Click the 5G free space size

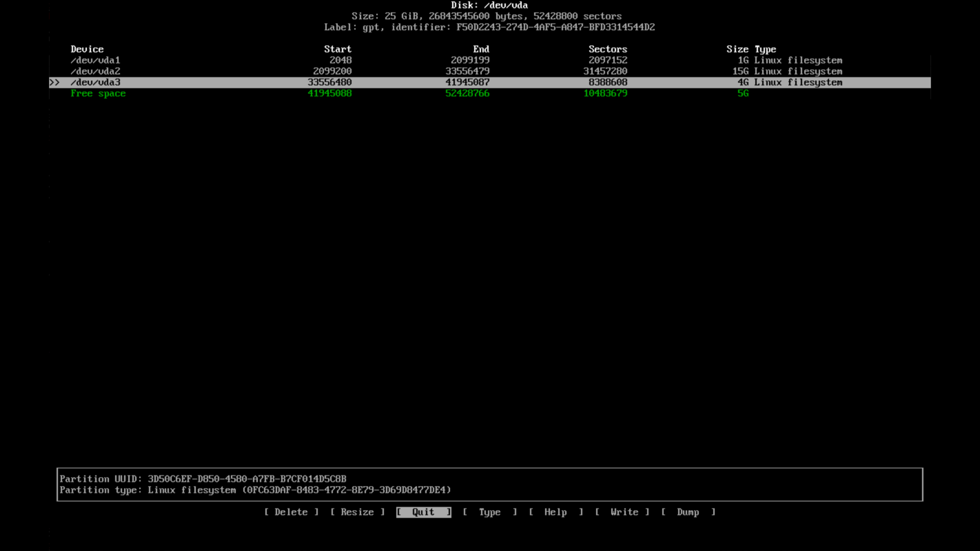click(743, 93)
